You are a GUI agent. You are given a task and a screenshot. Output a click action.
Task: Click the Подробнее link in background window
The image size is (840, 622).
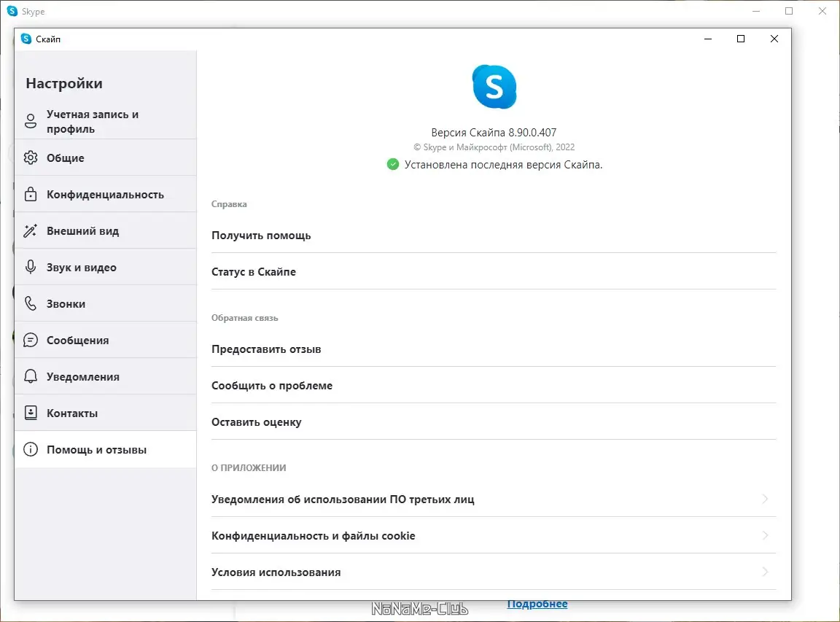[537, 604]
